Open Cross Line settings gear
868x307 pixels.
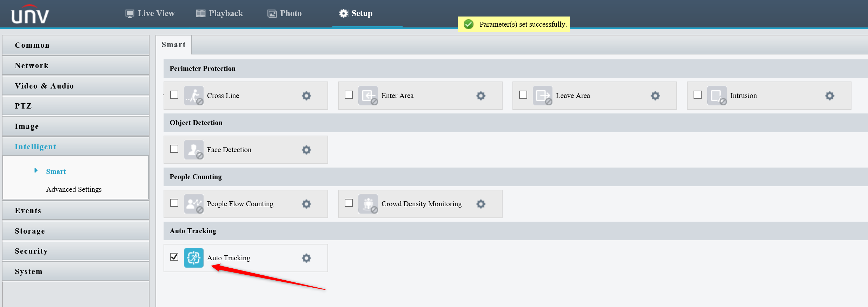coord(306,96)
